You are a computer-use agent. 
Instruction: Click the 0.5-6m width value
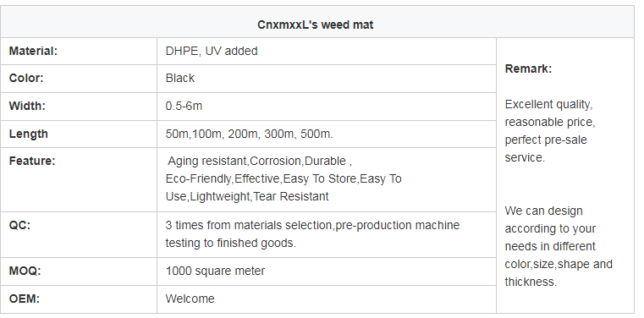[x=184, y=106]
